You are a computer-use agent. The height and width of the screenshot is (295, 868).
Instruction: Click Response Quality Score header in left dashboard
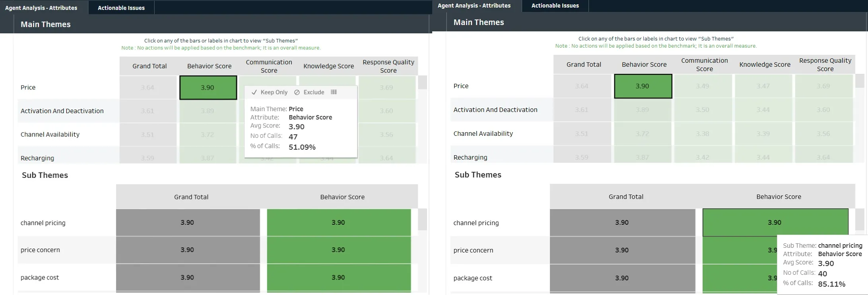[388, 66]
